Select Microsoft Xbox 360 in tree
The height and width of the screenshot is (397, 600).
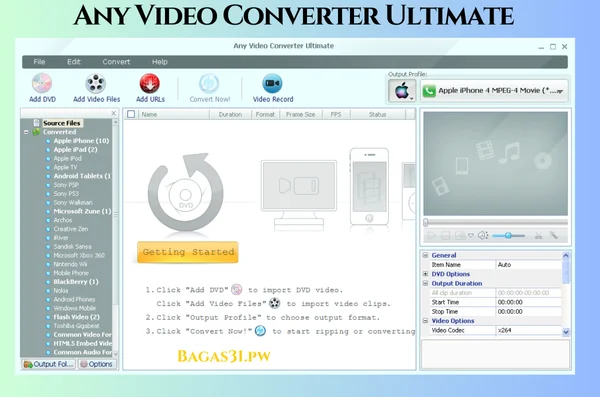(79, 255)
